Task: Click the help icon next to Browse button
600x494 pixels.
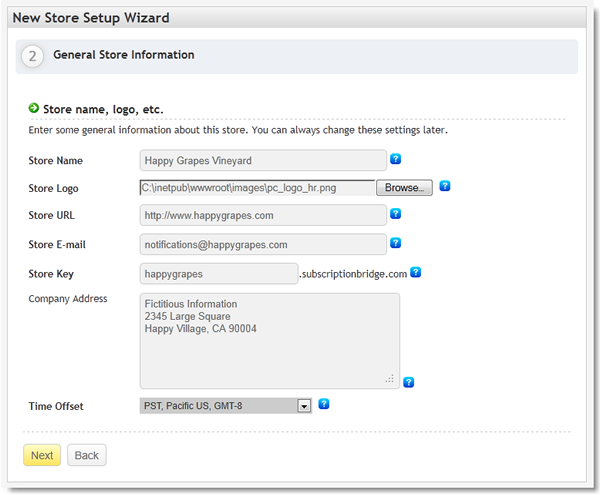Action: [x=445, y=186]
